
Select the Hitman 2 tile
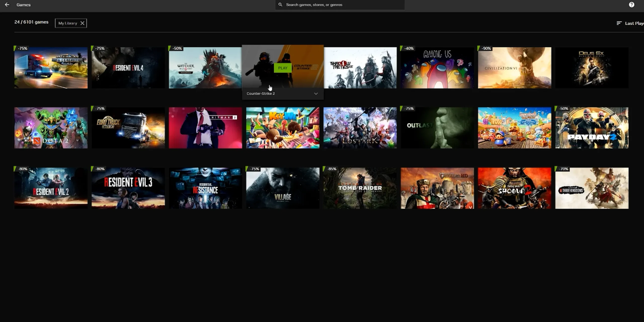point(205,128)
